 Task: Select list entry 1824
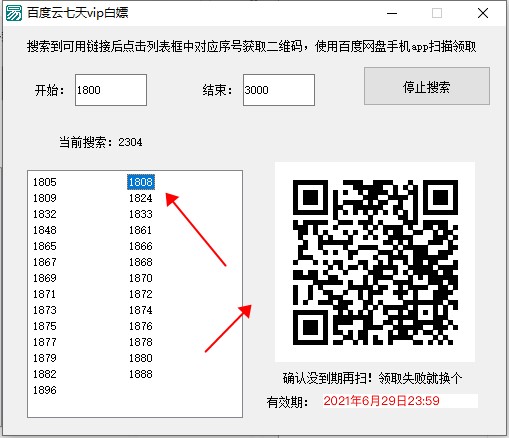pos(141,198)
